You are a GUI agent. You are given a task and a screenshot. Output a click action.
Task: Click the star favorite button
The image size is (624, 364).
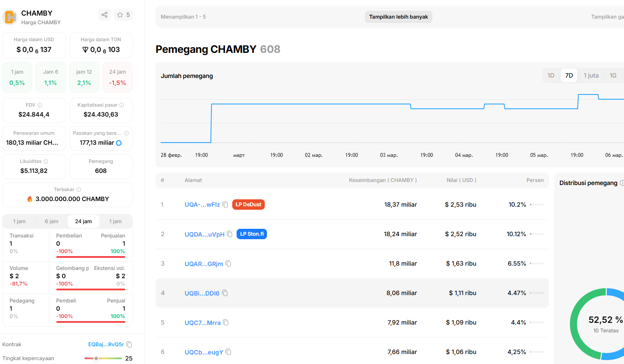[x=123, y=15]
